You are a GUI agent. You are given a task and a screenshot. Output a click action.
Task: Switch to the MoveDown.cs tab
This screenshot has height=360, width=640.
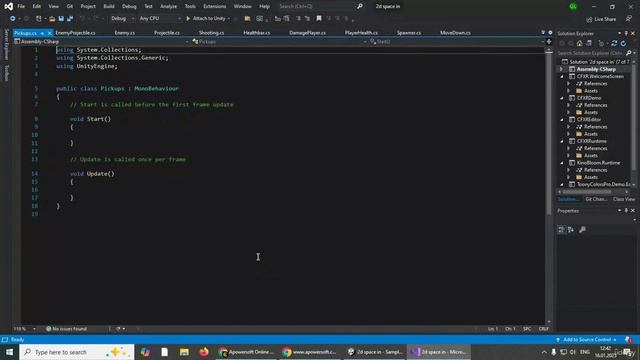[455, 33]
